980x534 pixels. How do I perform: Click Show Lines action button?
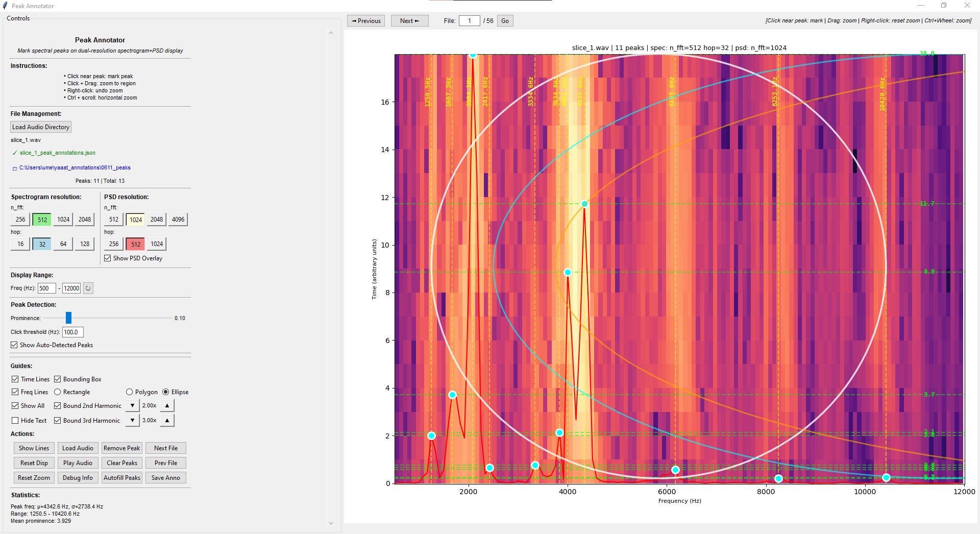34,448
